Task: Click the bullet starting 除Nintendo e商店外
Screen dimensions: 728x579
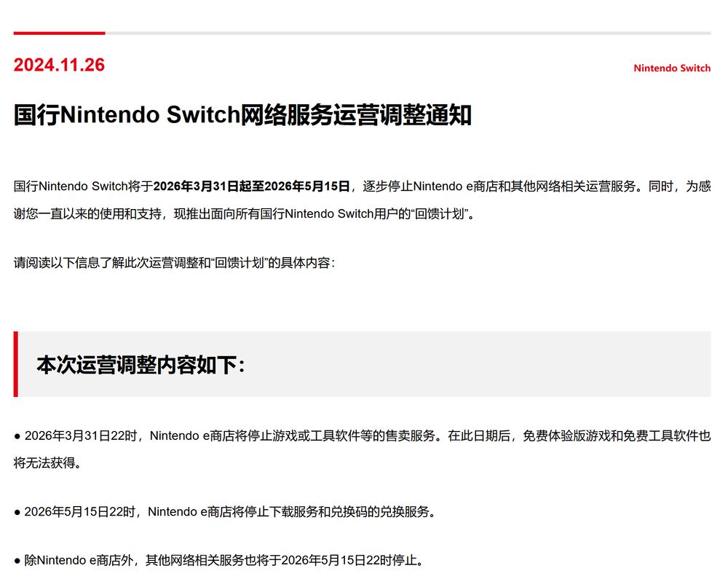Action: [x=219, y=560]
